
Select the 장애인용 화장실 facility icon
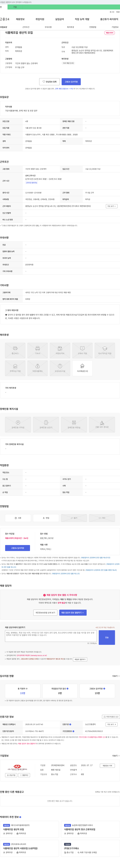pyautogui.click(x=74, y=425)
